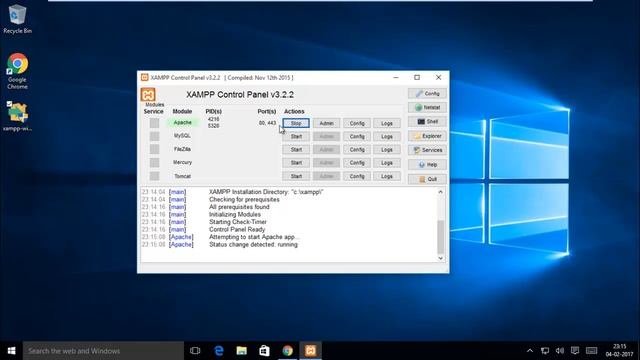Open the Action Center notifications icon
The height and width of the screenshot is (360, 640).
[575, 351]
